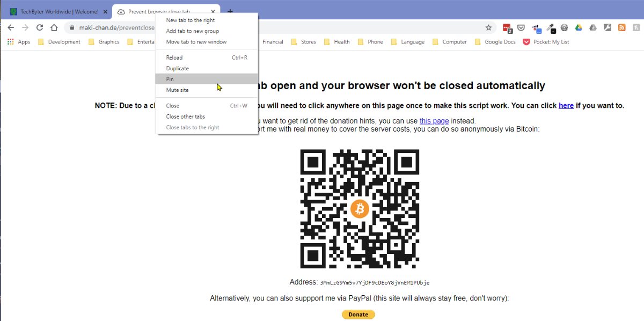644x321 pixels.
Task: Choose Mute site in tab menu
Action: (207, 90)
